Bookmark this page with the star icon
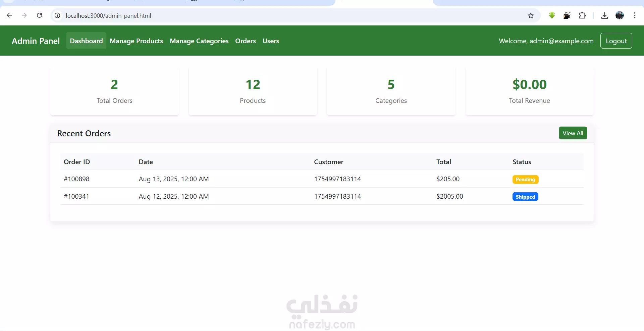This screenshot has width=644, height=331. [x=531, y=15]
